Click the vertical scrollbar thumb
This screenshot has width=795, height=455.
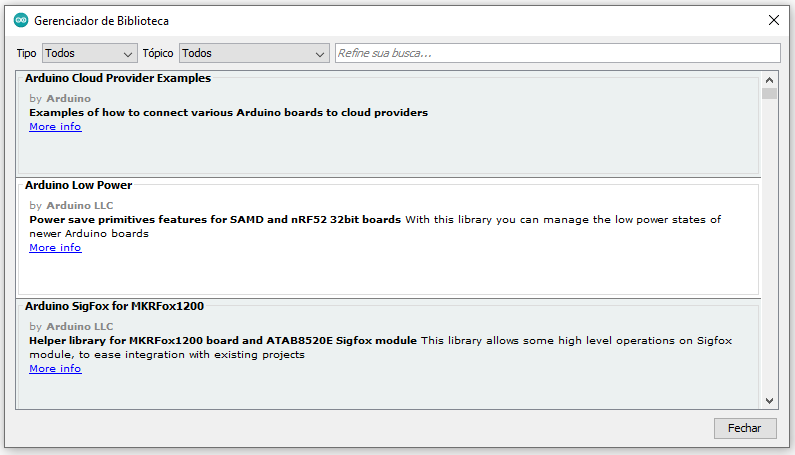tap(769, 94)
